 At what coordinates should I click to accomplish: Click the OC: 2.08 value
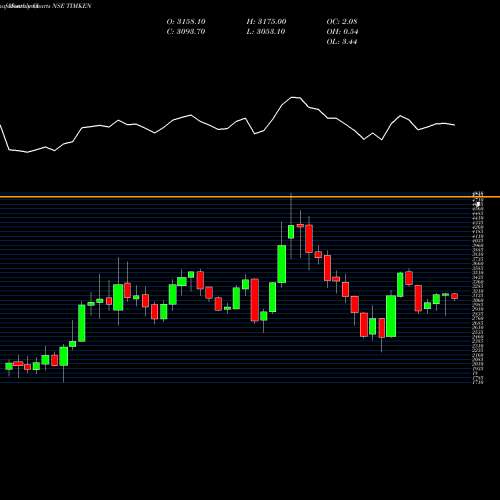tap(342, 22)
